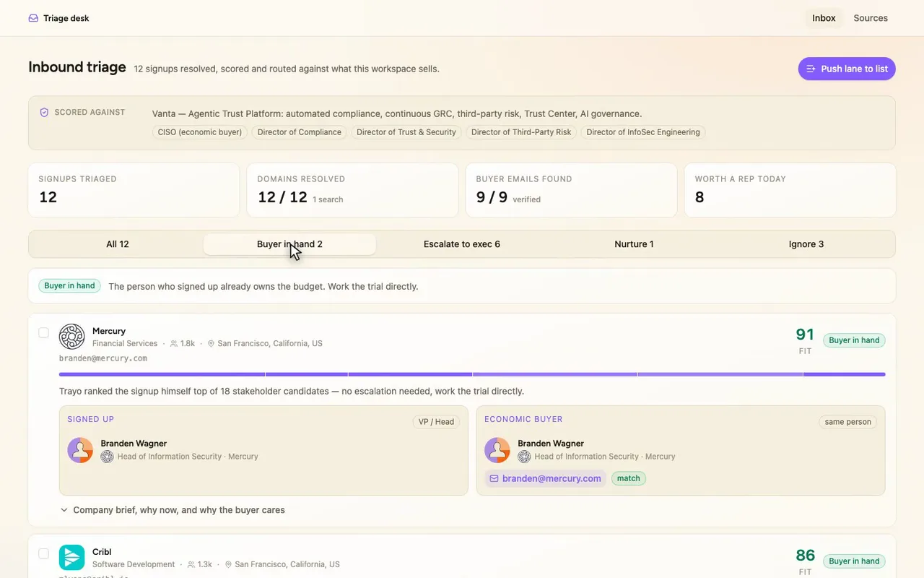Click Branden Wagner avatar in Economic Buyer card
Viewport: 924px width, 578px height.
497,450
